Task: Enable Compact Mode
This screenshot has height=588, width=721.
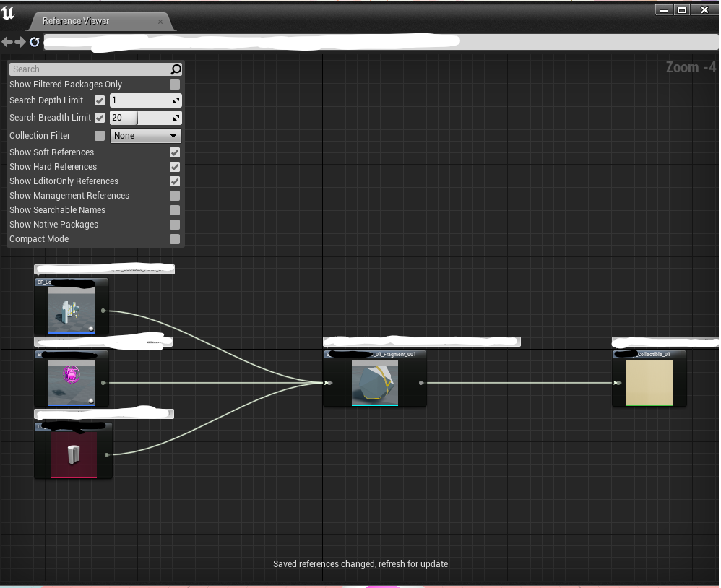Action: 176,239
